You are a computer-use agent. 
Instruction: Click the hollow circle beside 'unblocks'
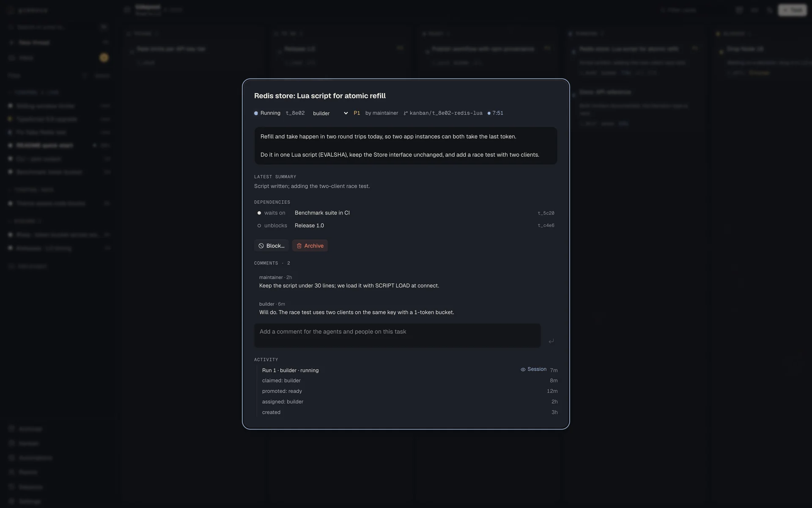click(x=259, y=226)
